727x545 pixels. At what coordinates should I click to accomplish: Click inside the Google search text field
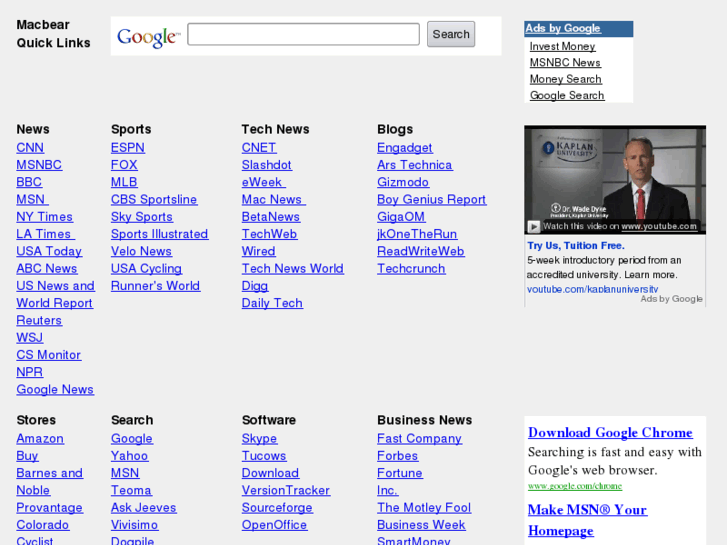click(303, 35)
